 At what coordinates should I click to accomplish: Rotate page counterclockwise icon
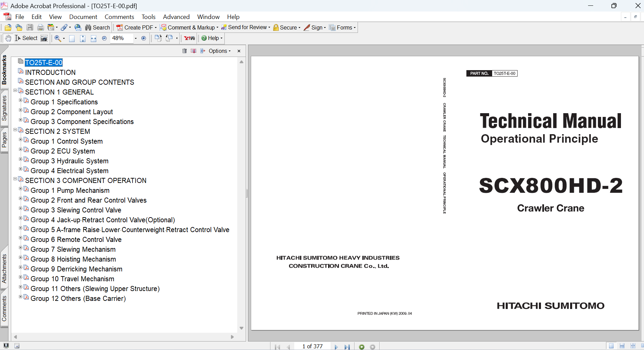pyautogui.click(x=169, y=38)
